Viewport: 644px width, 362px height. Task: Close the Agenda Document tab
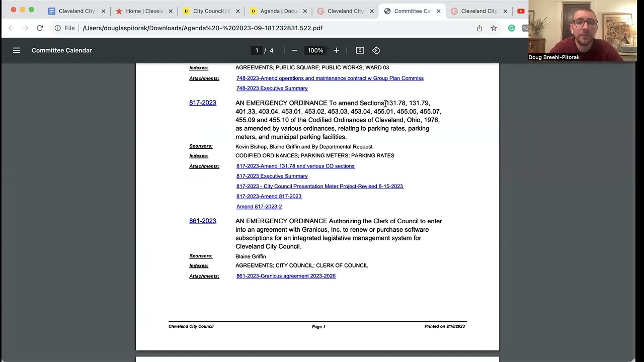tap(304, 11)
